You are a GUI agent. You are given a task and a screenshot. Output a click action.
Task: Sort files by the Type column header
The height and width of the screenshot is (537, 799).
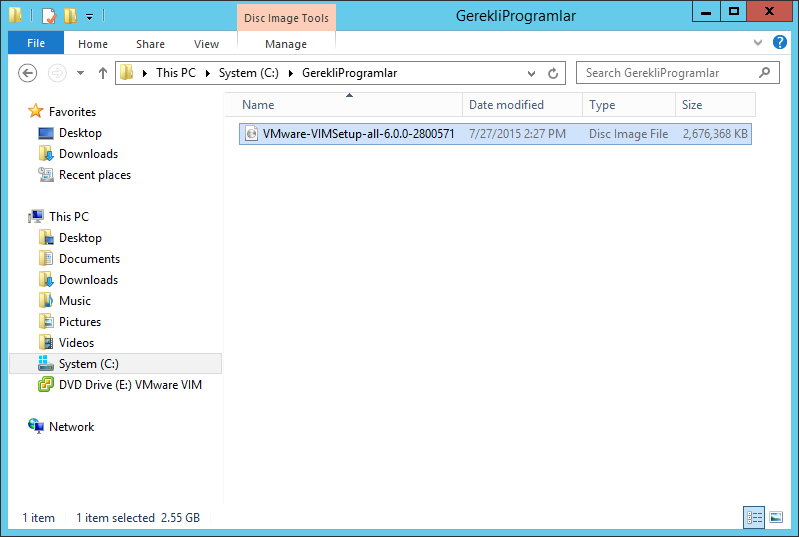[x=629, y=104]
